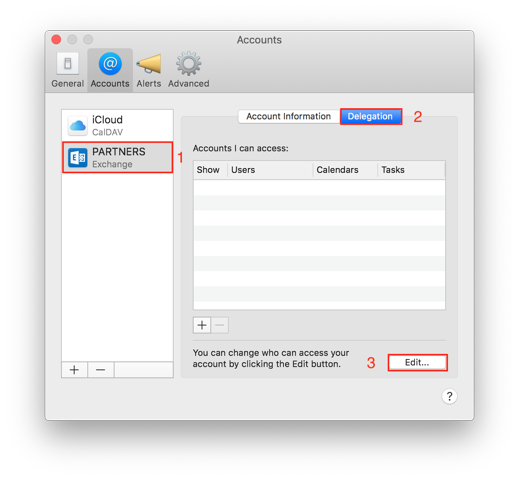Add a new account with sidebar plus
This screenshot has width=519, height=480.
74,370
